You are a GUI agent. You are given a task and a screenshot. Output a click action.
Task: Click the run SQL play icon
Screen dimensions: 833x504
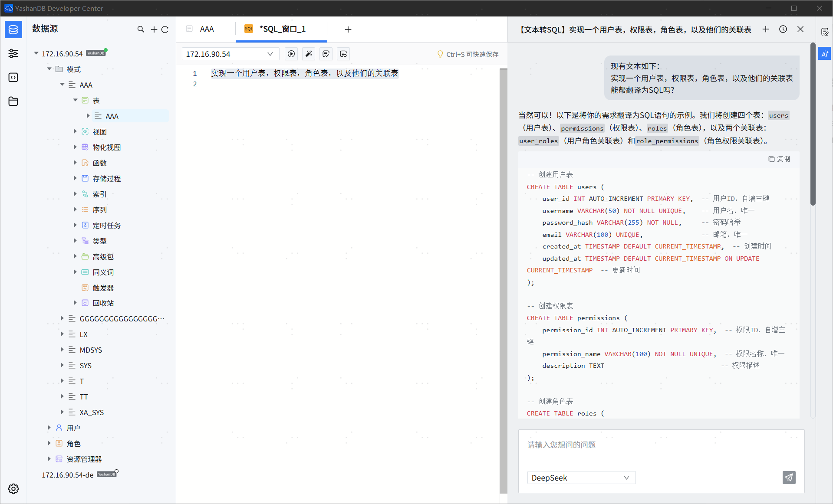(x=291, y=54)
